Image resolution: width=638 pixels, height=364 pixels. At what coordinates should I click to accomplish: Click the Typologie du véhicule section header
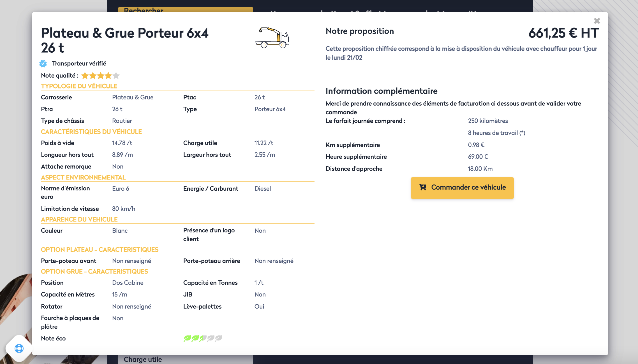[x=79, y=86]
